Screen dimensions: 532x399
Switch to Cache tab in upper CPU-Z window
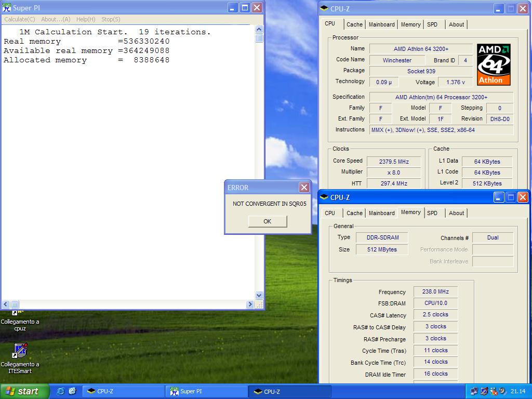354,24
